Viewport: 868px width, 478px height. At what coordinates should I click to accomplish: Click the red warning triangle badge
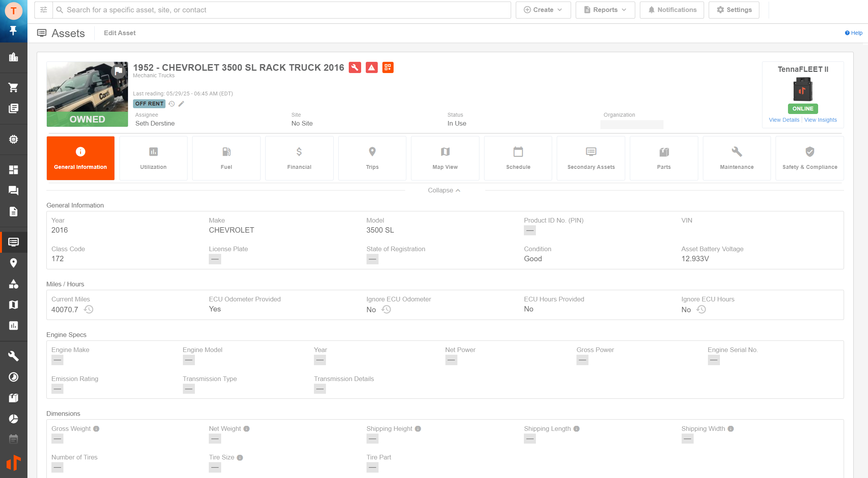tap(372, 68)
